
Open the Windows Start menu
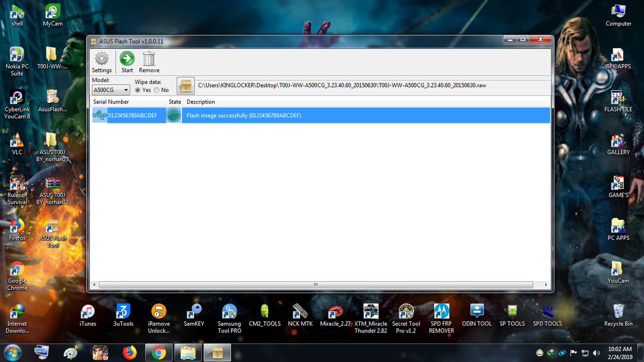point(12,352)
